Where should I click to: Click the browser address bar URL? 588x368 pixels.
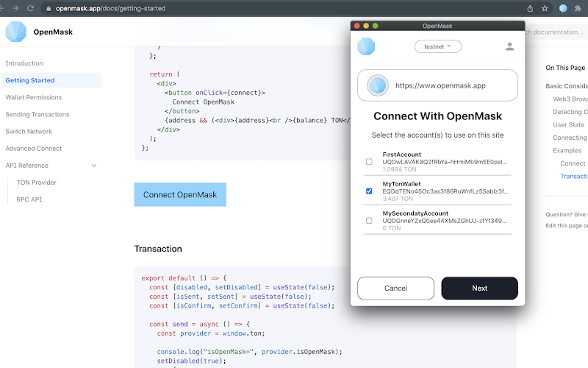111,8
